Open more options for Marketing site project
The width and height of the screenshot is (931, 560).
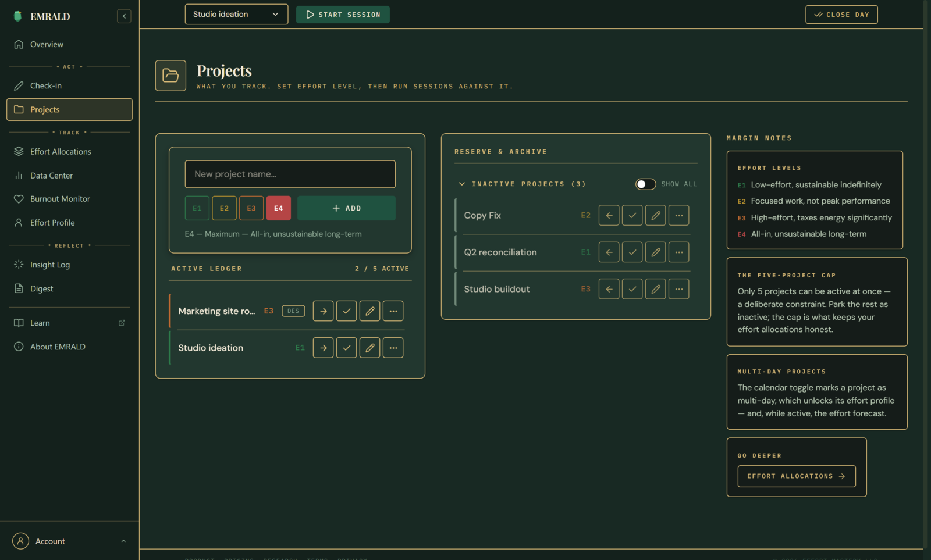coord(393,311)
